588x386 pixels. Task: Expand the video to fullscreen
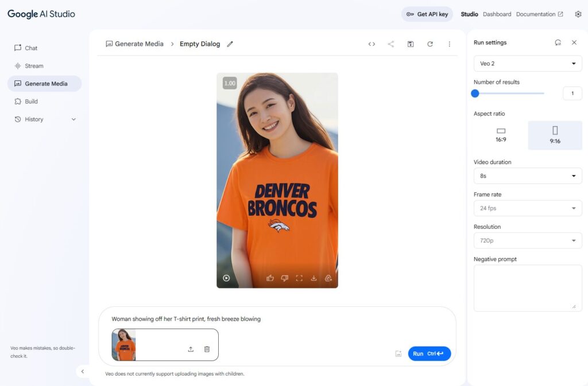pyautogui.click(x=299, y=278)
